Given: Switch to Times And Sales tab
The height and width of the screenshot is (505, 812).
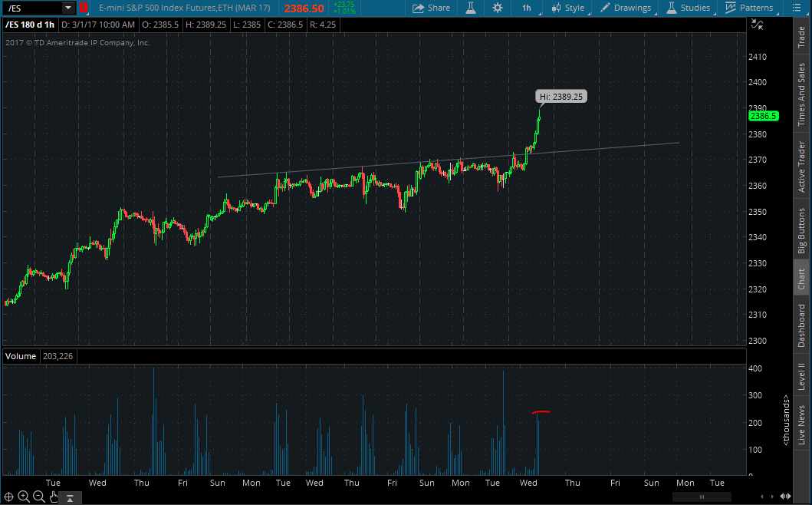Looking at the screenshot, I should [801, 94].
